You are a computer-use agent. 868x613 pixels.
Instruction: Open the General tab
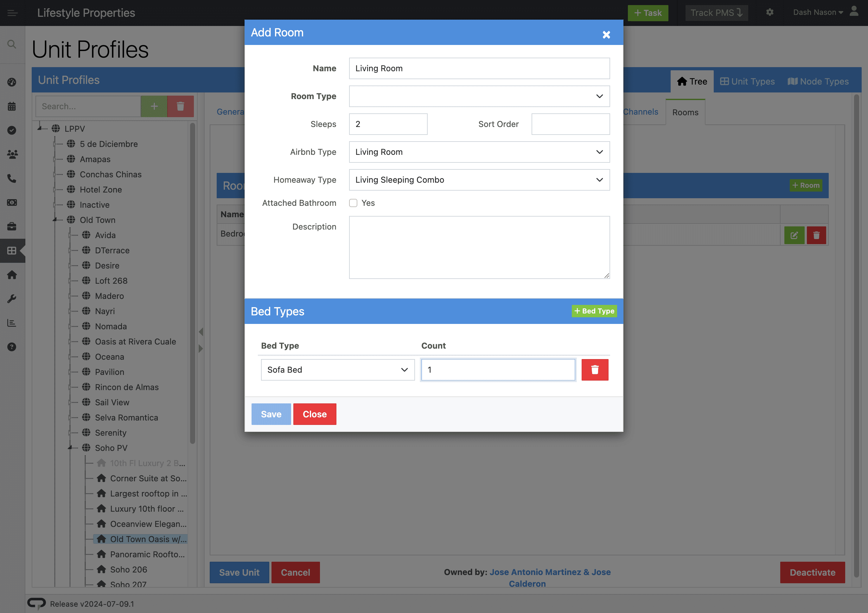[230, 112]
